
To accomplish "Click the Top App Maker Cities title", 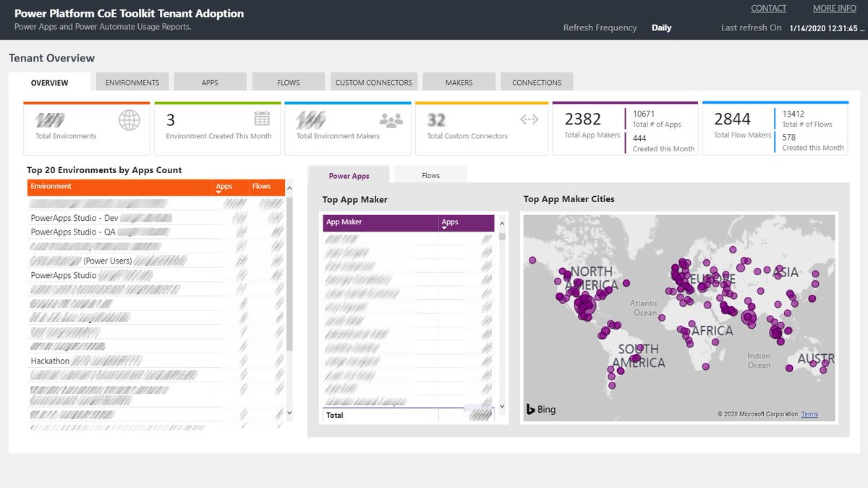I will tap(569, 199).
